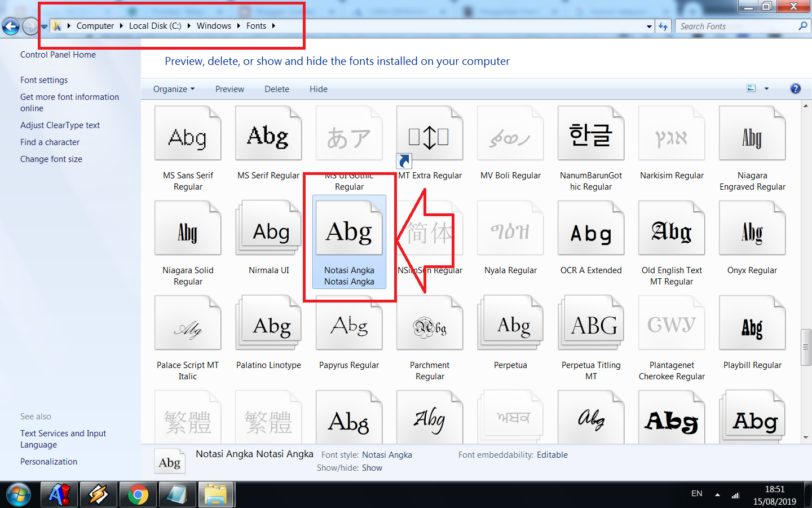Click the scrollbar down arrow
Viewport: 812px width, 508px height.
tap(806, 437)
